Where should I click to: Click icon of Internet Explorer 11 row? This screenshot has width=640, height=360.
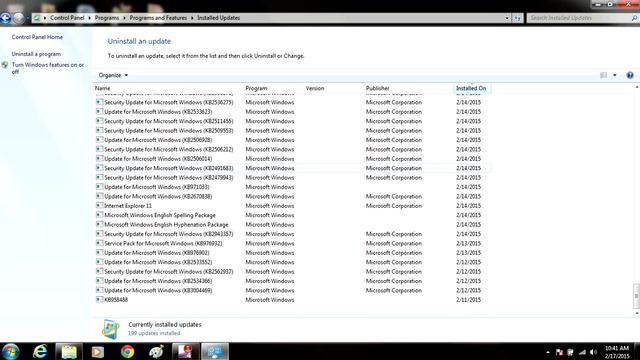pos(99,205)
